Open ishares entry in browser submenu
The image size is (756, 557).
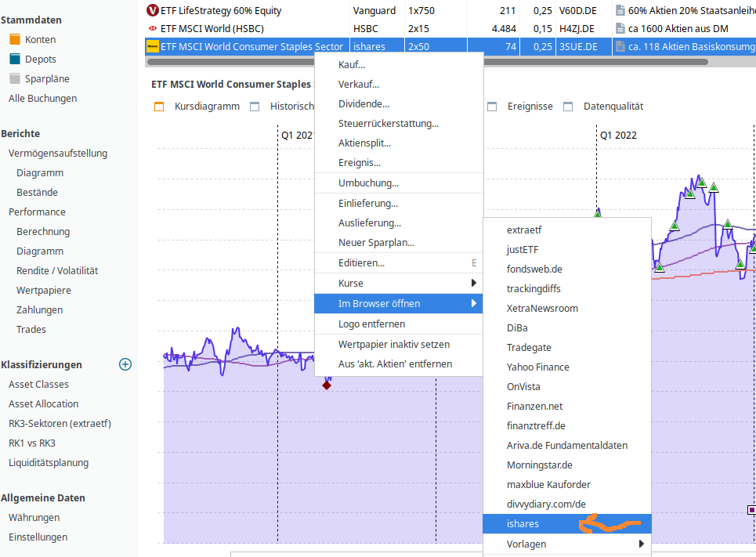(567, 524)
